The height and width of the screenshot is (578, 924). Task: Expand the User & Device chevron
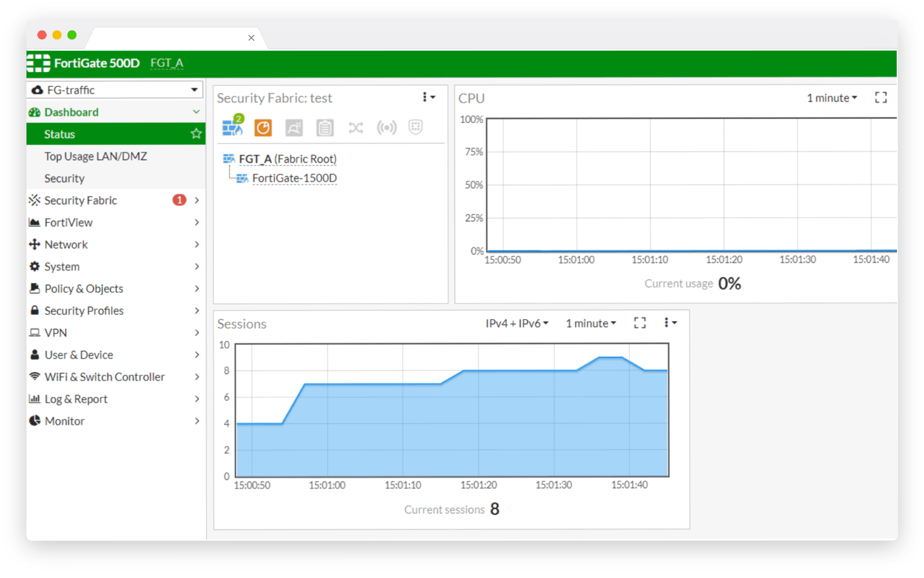[x=197, y=355]
